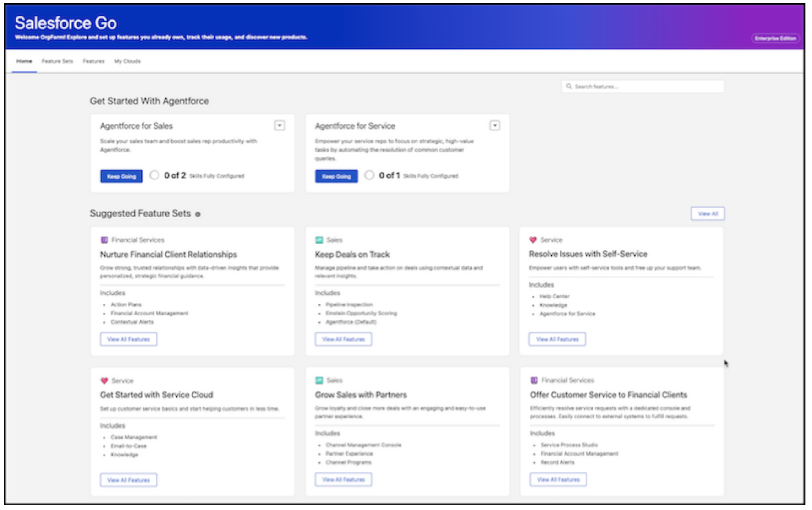Click the Sales icon on Grow Sales with Partners card

tap(319, 380)
